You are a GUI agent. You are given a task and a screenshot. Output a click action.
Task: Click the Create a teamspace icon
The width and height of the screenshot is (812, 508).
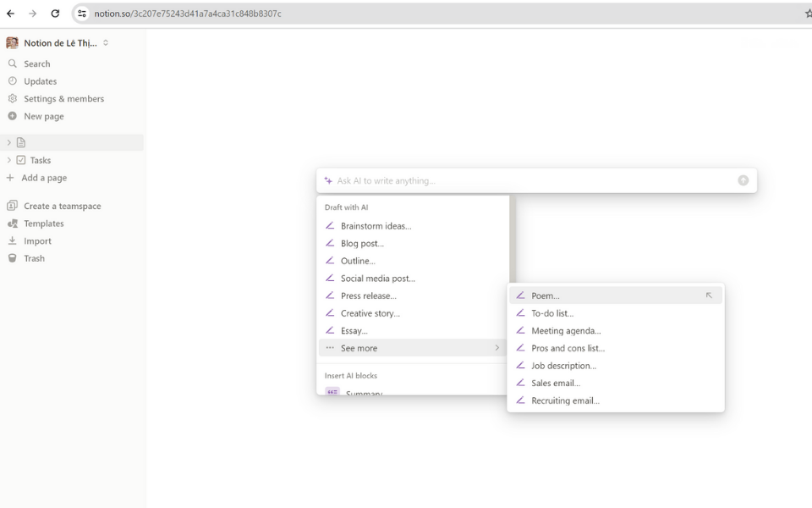(x=13, y=206)
